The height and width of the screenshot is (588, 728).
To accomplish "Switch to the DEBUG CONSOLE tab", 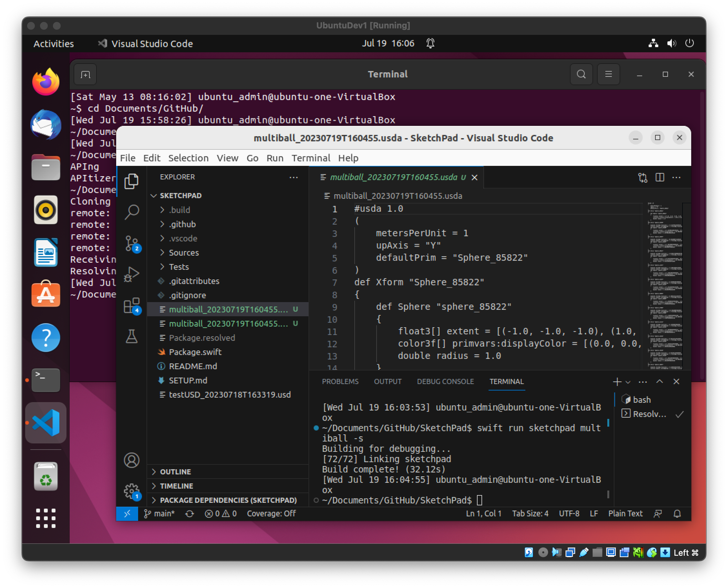I will click(445, 381).
